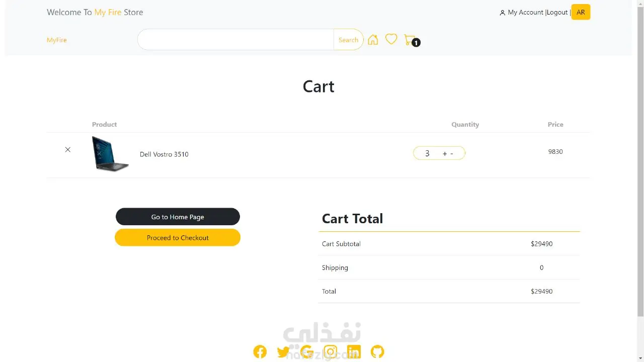Remove Dell Vostro 3510 from cart

(x=68, y=150)
